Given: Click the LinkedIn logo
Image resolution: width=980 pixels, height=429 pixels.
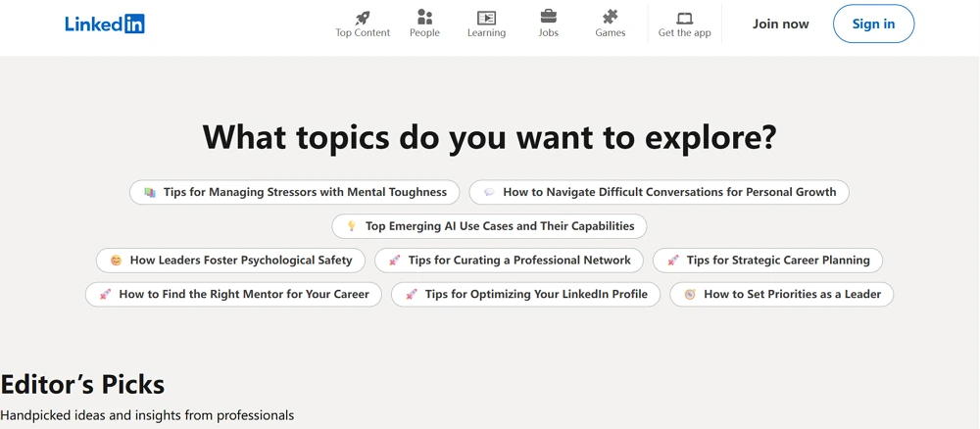Looking at the screenshot, I should pyautogui.click(x=104, y=24).
